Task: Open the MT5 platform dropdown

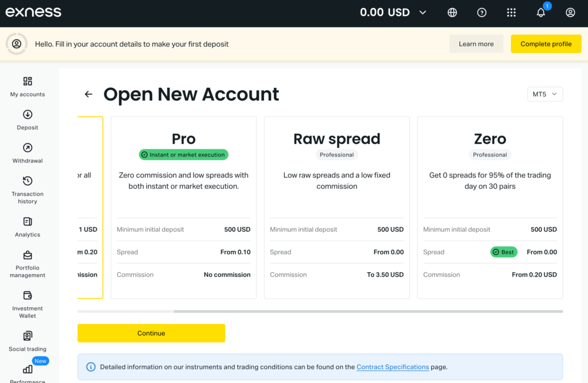Action: 545,94
